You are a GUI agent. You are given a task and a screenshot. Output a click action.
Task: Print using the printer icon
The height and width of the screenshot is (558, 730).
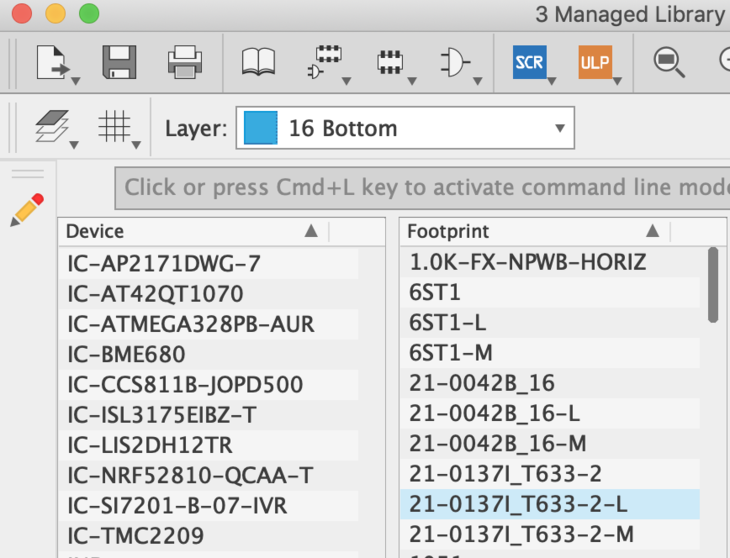click(185, 62)
